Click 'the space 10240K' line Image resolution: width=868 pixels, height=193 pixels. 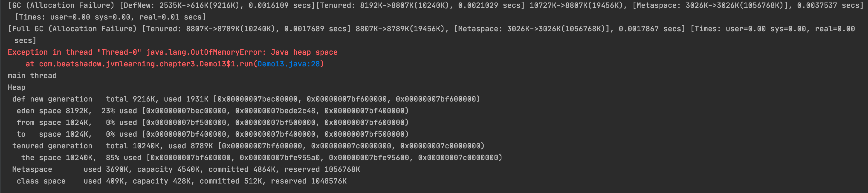point(57,158)
